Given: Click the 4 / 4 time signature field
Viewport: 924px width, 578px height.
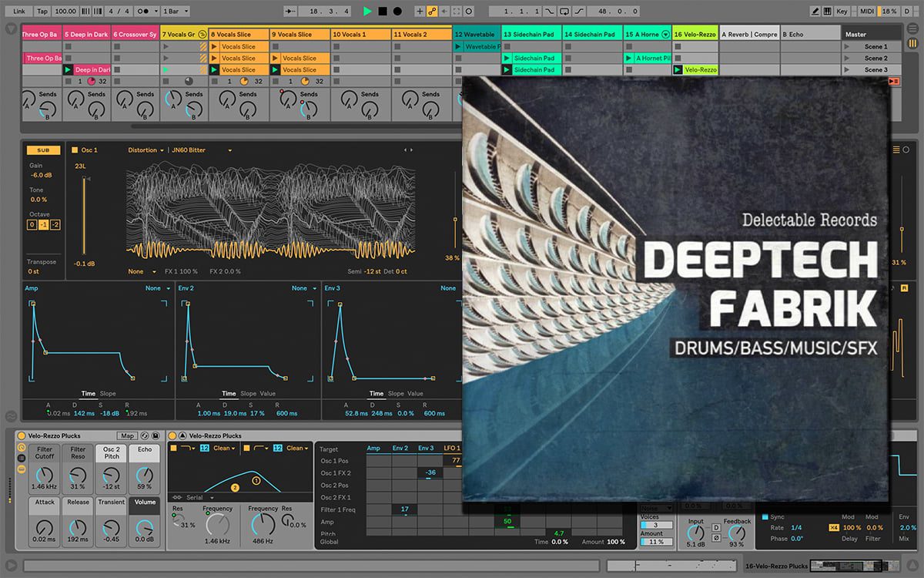Looking at the screenshot, I should 119,12.
